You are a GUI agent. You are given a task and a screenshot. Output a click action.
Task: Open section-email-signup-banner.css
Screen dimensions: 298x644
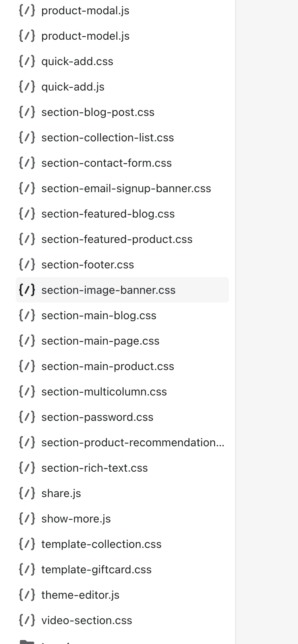pos(126,189)
